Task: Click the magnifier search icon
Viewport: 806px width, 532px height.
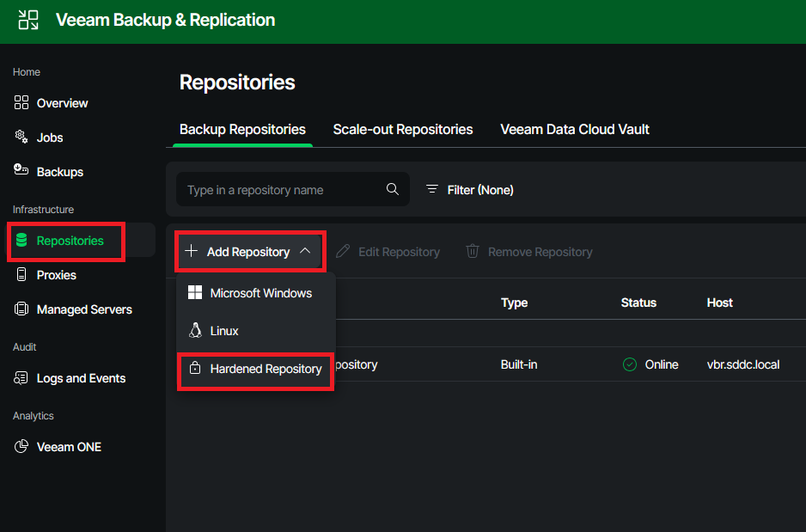Action: click(x=393, y=190)
